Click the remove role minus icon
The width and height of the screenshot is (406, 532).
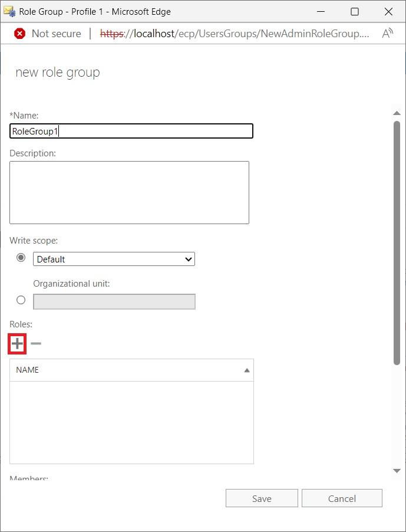36,343
